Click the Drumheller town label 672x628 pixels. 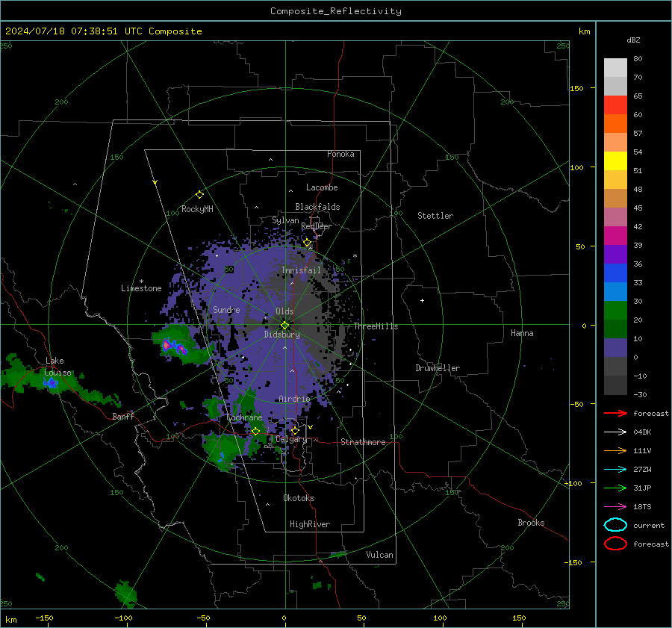click(x=438, y=368)
